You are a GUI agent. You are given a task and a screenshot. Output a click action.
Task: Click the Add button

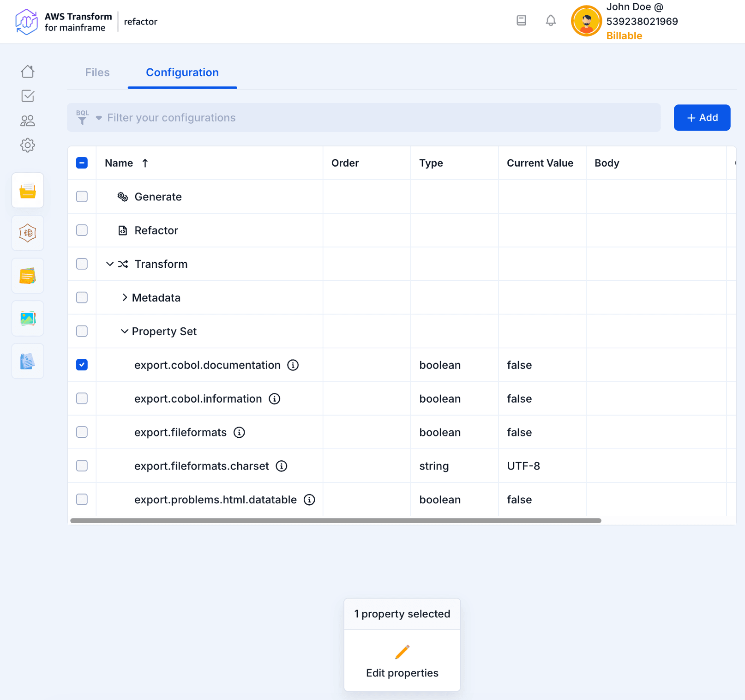tap(702, 118)
